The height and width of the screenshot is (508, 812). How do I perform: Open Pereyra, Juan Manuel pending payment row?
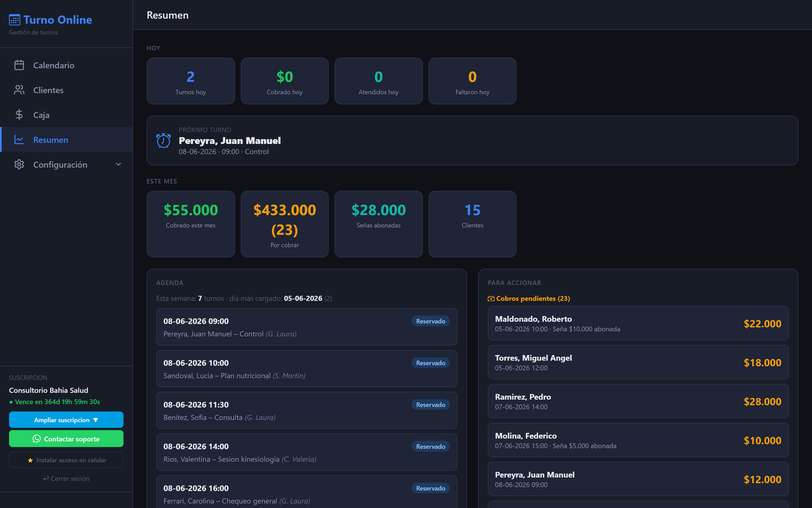(638, 479)
